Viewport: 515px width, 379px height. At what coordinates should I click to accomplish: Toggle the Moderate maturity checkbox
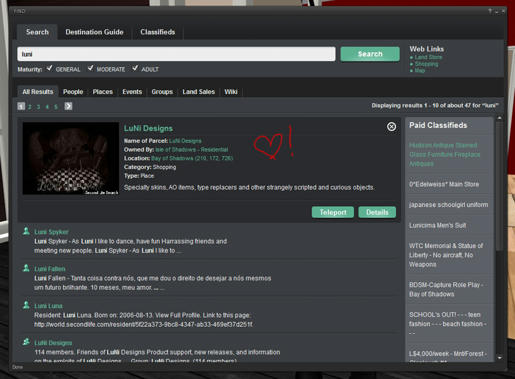click(x=90, y=68)
